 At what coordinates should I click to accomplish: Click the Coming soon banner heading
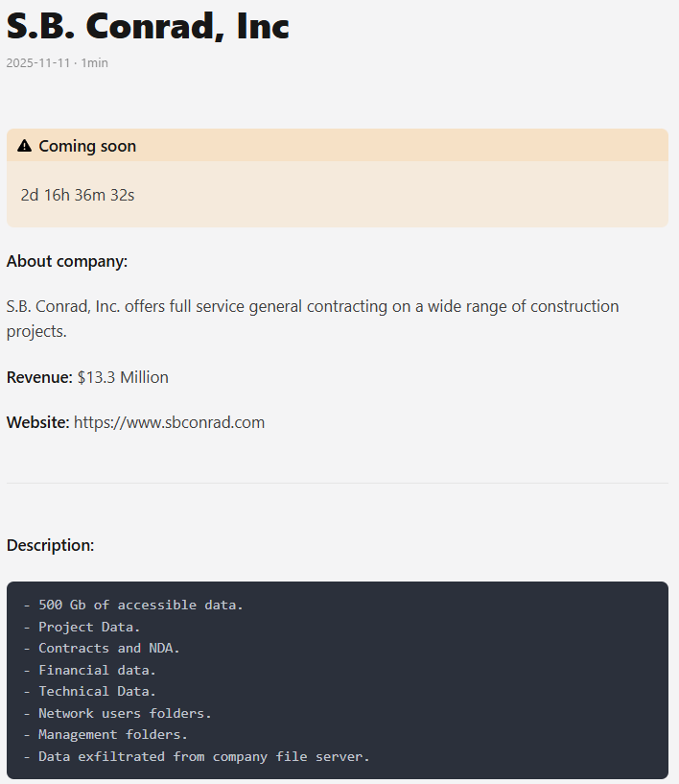click(87, 146)
